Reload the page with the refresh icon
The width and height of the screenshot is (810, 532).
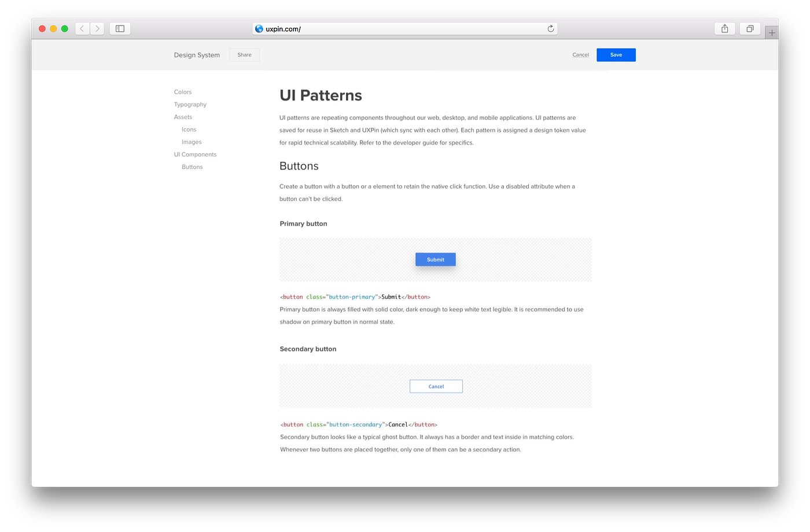551,28
